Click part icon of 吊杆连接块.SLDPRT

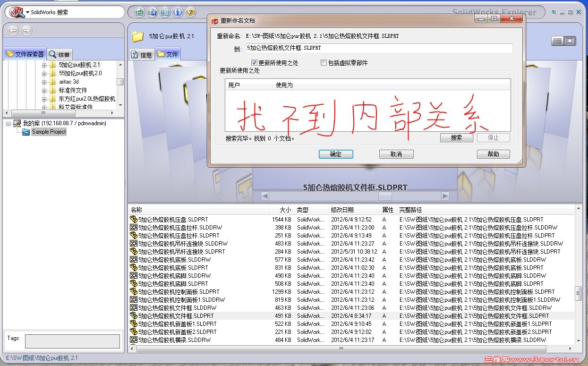[134, 252]
